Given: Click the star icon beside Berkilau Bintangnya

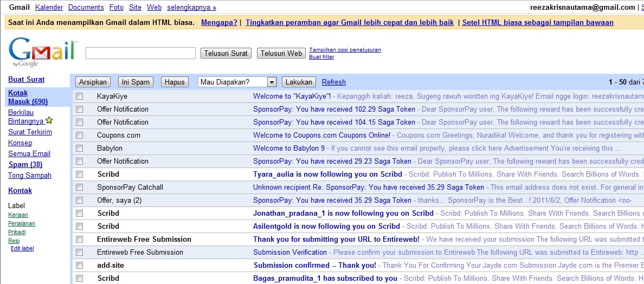Looking at the screenshot, I should tap(49, 120).
